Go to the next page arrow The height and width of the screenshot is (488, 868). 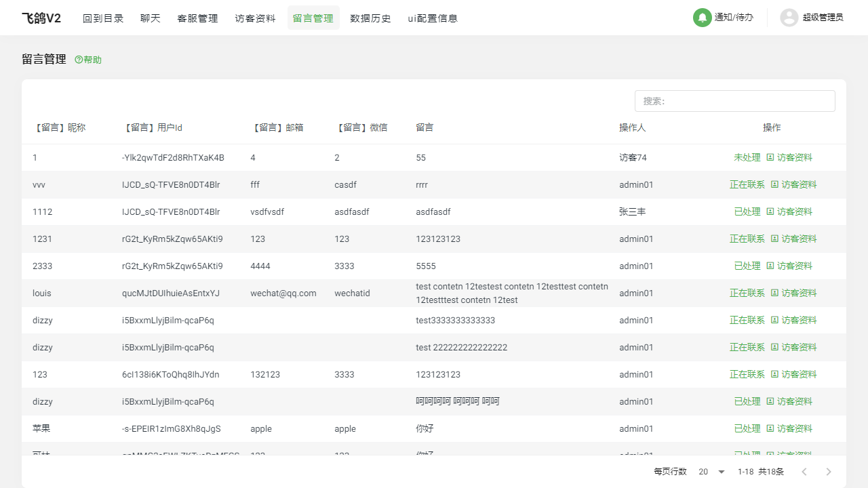[x=828, y=472]
